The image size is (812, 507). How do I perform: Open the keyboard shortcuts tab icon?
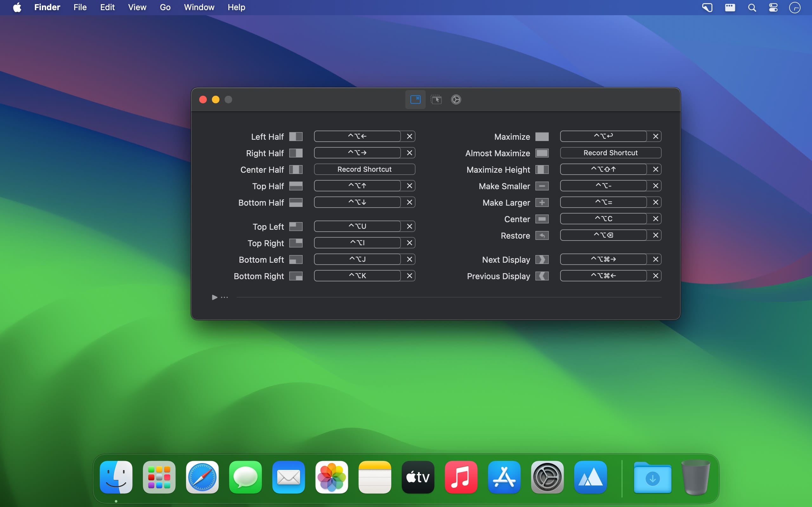pos(416,99)
